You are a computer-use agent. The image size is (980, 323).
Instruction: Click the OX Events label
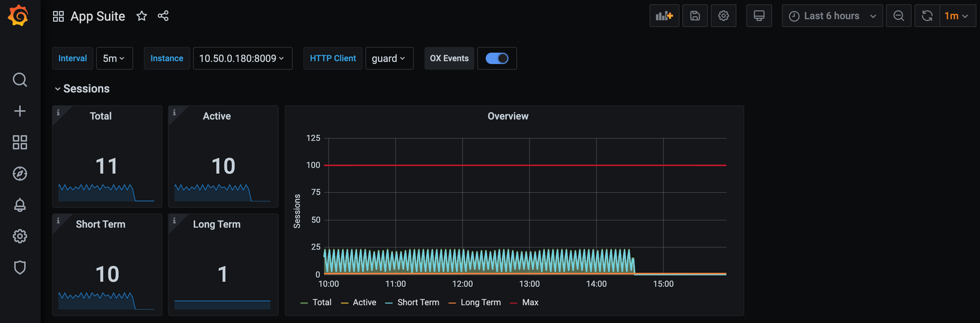449,58
